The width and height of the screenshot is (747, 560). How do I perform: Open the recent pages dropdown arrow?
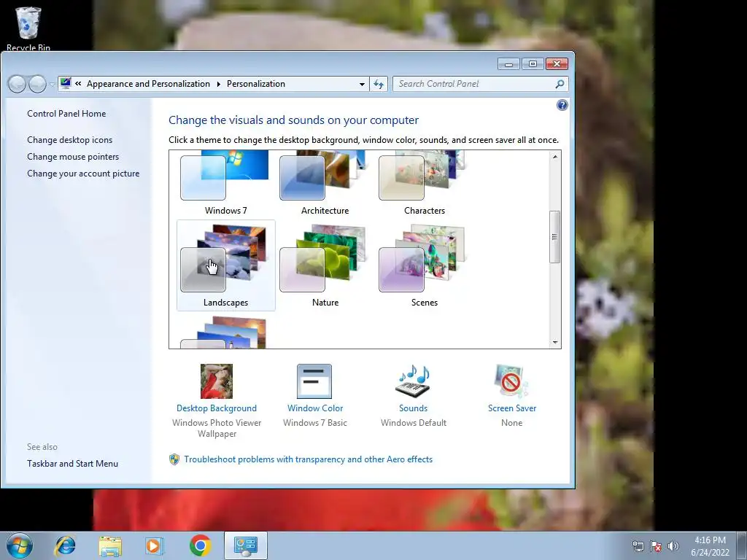[52, 85]
